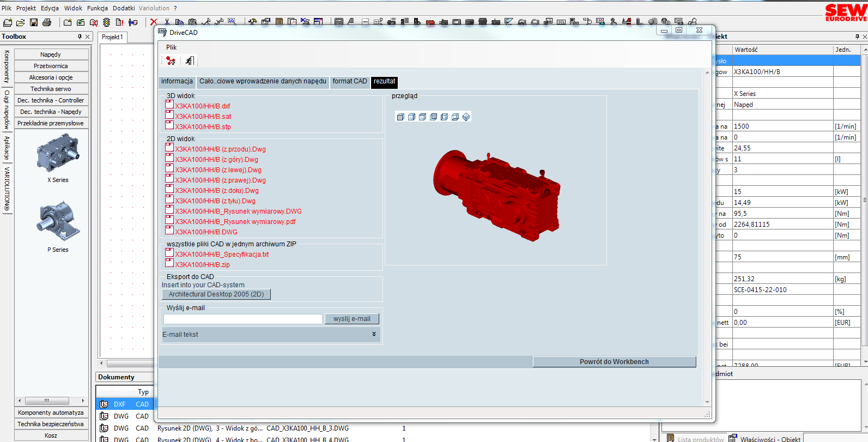868x442 pixels.
Task: Switch to the informacja tab
Action: point(177,82)
